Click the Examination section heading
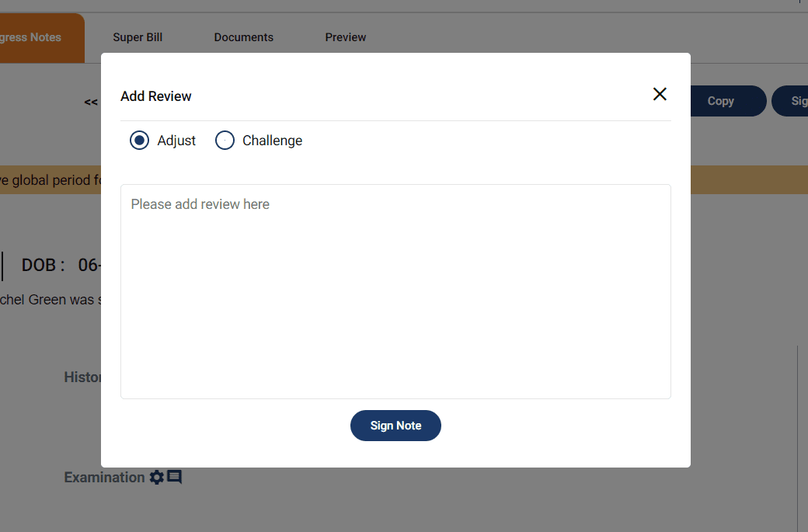 pyautogui.click(x=105, y=477)
